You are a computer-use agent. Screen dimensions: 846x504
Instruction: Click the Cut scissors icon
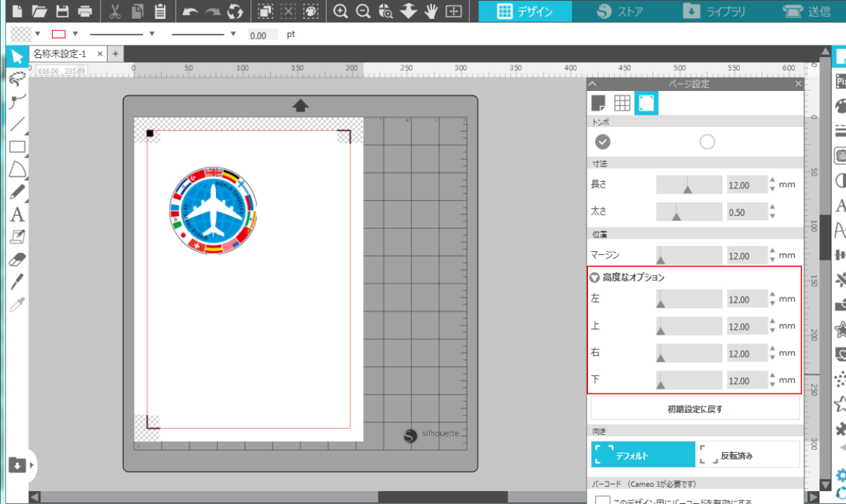pos(115,11)
